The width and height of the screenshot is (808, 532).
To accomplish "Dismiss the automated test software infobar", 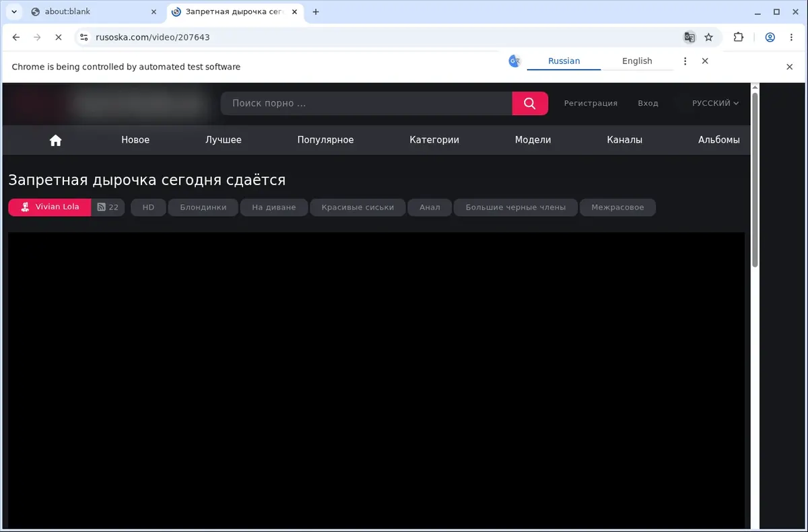I will click(790, 67).
